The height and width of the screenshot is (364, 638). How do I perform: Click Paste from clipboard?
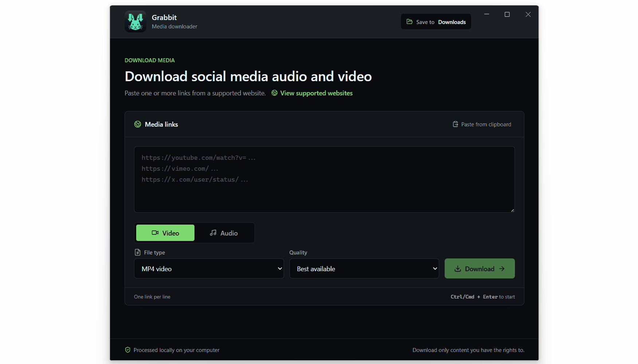tap(482, 124)
